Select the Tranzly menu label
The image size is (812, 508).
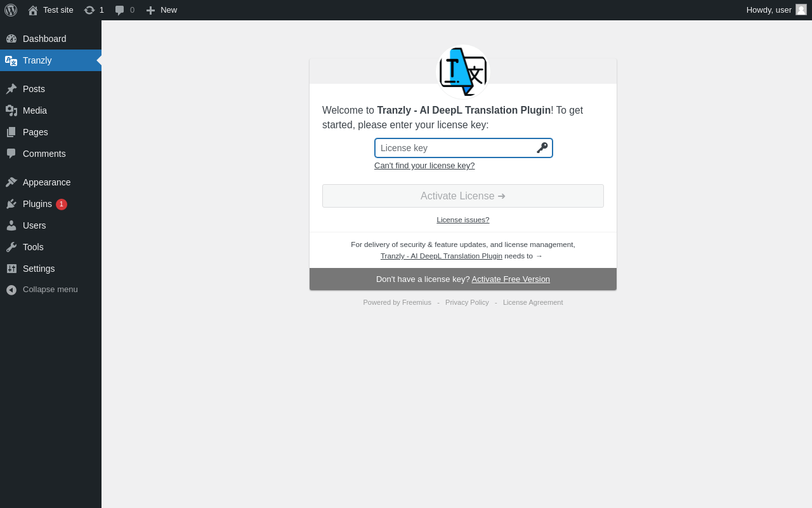(37, 60)
